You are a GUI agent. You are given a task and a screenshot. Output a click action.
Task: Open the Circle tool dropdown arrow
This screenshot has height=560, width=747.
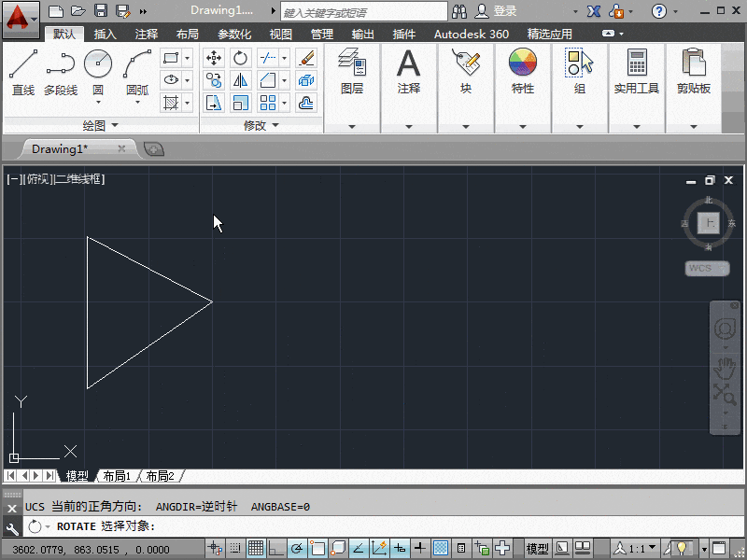[98, 103]
